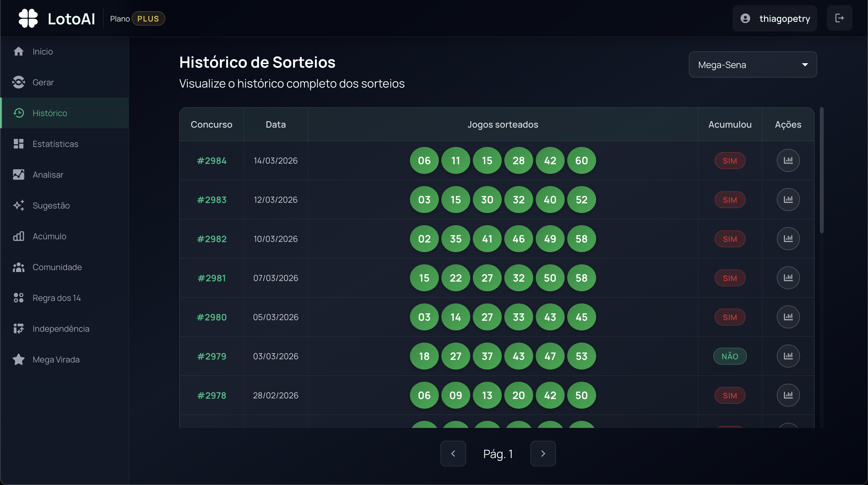The width and height of the screenshot is (868, 485).
Task: Click the LotoAI clover logo
Action: click(x=28, y=18)
